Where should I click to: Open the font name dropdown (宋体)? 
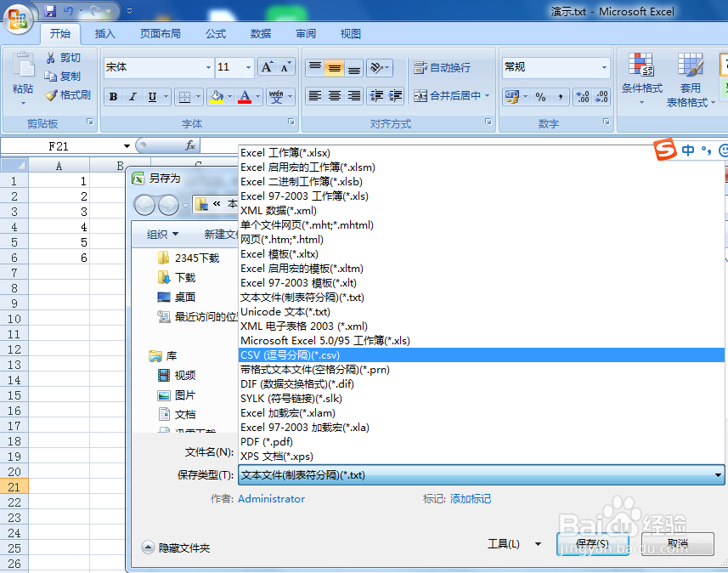pyautogui.click(x=208, y=67)
